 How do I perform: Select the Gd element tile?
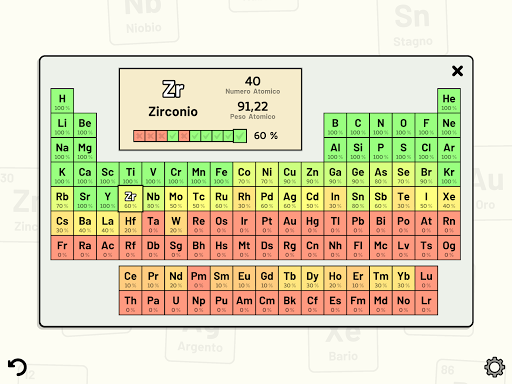tap(267, 278)
